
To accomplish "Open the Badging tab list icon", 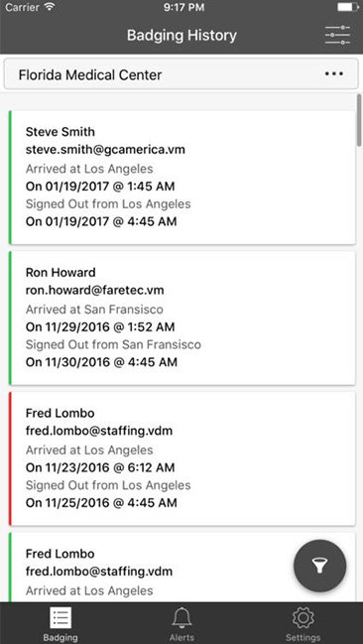I will pos(60,618).
